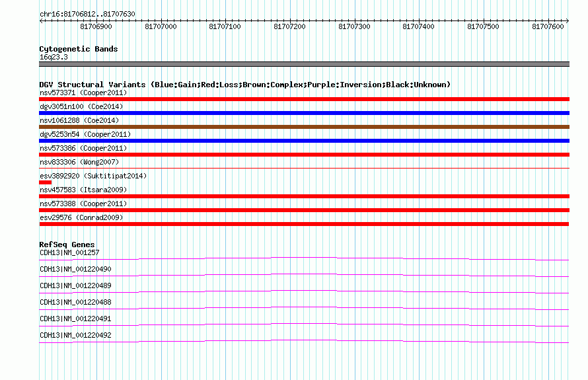Open variant nsv1061288 (Coe2014) label
Image resolution: width=588 pixels, height=380 pixels.
[79, 120]
